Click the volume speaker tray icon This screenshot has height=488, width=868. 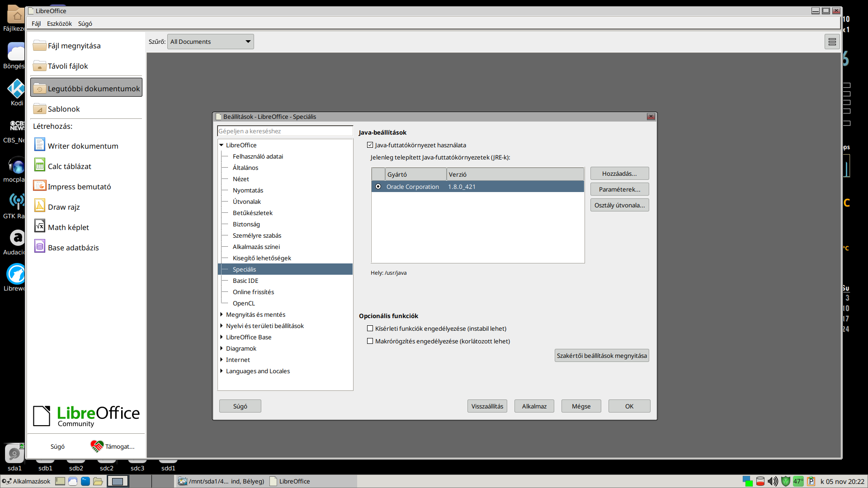(773, 481)
